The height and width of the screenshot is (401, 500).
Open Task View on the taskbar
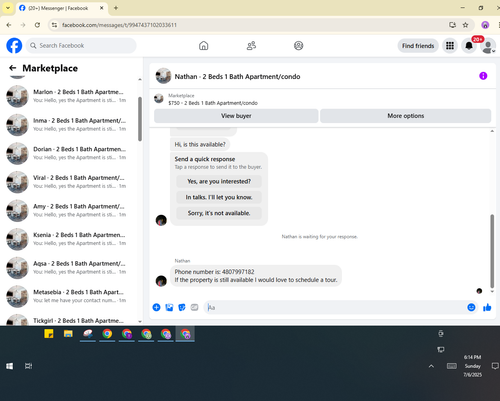click(x=28, y=366)
